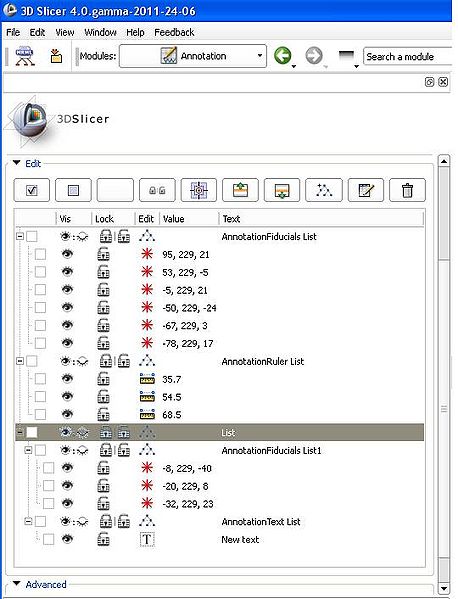458x599 pixels.
Task: Click the Search a module field
Action: click(408, 57)
